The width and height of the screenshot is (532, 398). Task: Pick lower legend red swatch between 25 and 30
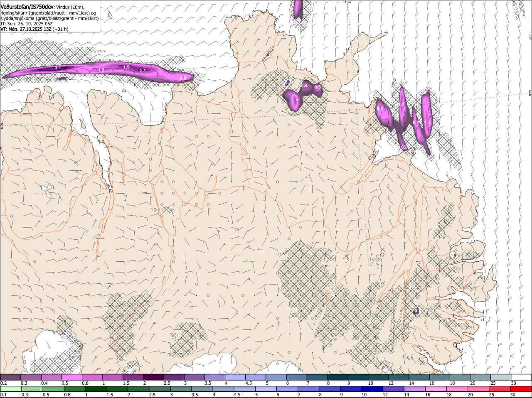coord(500,389)
